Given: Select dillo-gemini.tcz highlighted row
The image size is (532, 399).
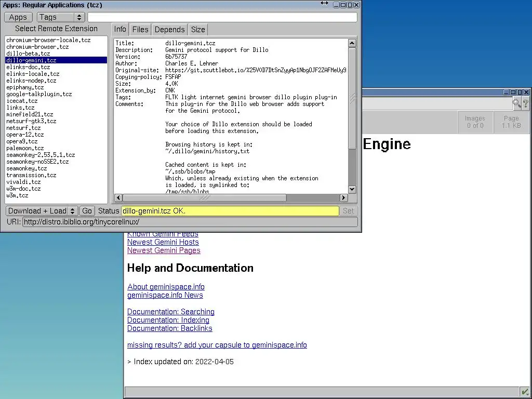Looking at the screenshot, I should click(56, 60).
